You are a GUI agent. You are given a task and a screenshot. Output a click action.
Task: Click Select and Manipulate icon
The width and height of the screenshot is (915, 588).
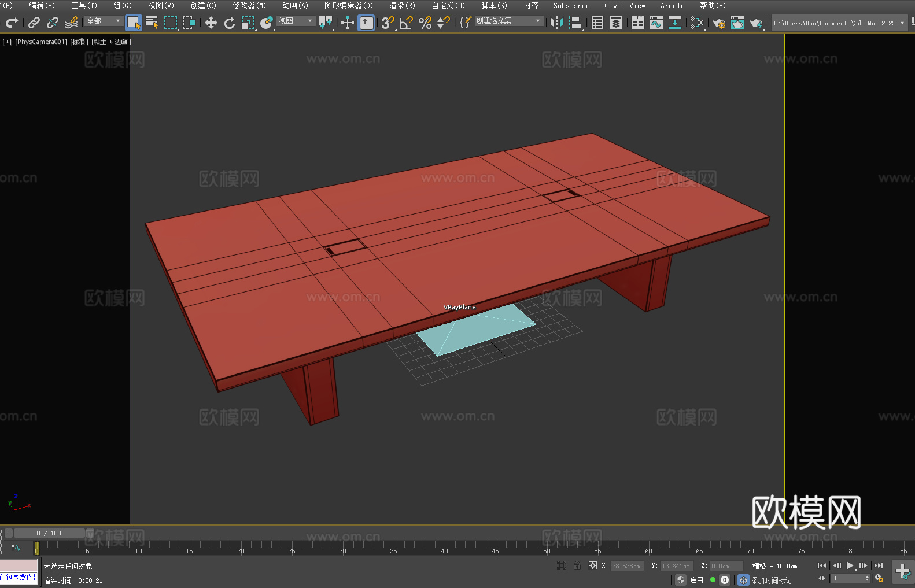coord(348,23)
